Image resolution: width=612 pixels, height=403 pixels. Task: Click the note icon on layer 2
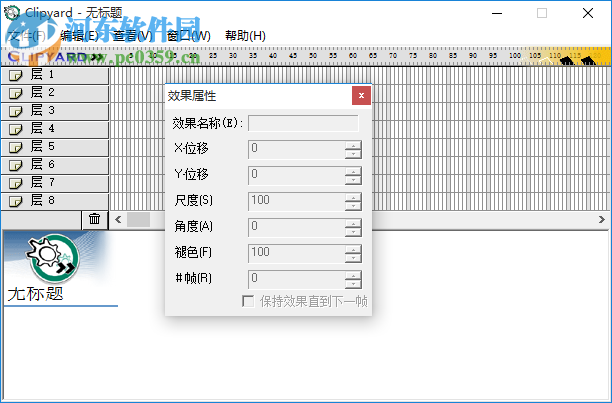16,93
